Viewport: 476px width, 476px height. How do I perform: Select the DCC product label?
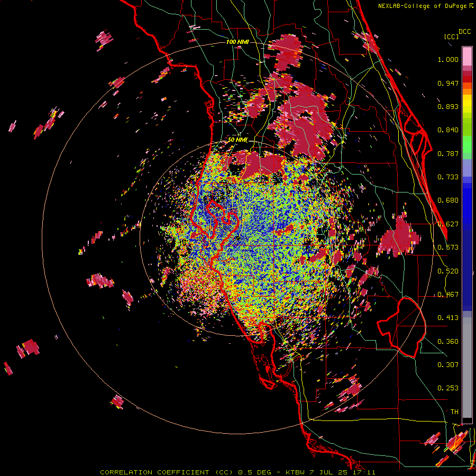click(464, 32)
